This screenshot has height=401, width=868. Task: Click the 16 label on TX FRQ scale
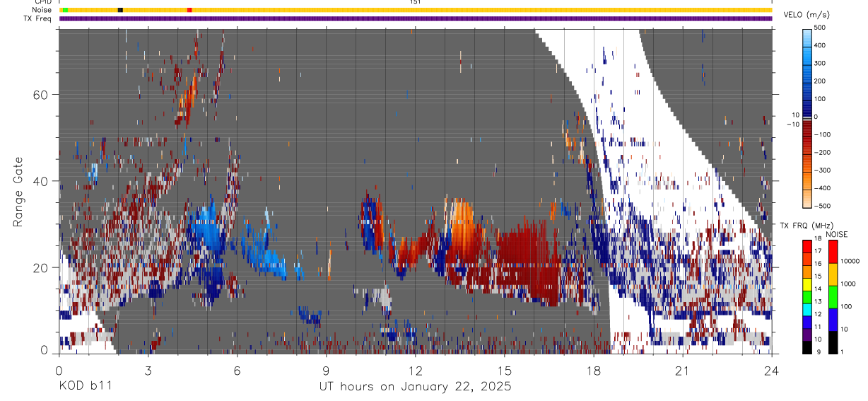pos(819,265)
